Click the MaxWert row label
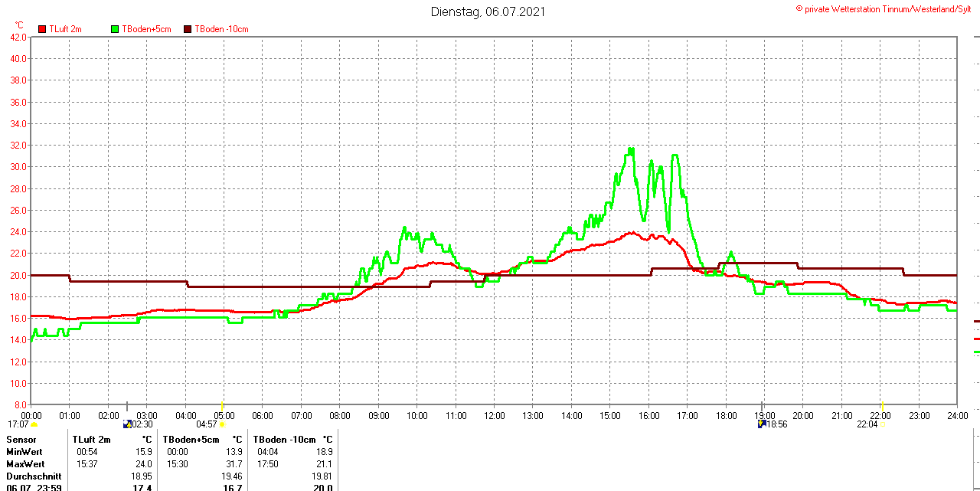The width and height of the screenshot is (980, 491). tap(26, 464)
